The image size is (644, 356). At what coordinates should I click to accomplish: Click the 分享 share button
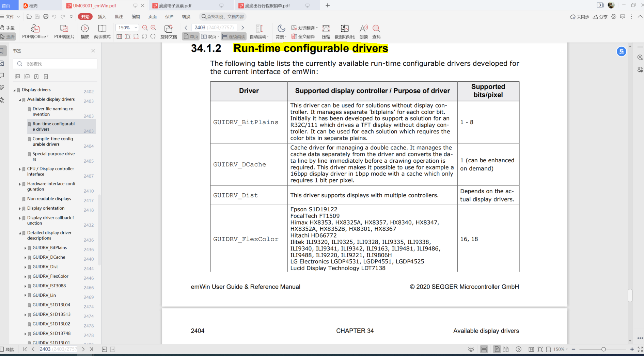pos(600,16)
